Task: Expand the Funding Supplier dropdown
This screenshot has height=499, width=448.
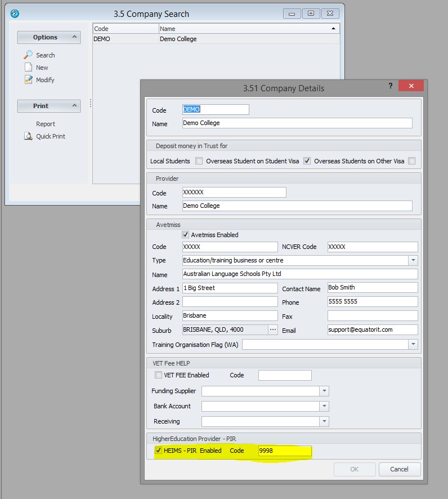Action: [324, 391]
